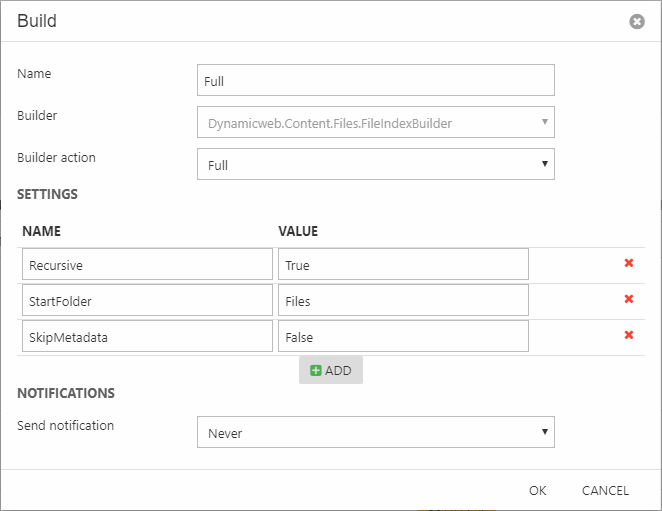The height and width of the screenshot is (511, 662).
Task: Open the Builder action dropdown
Action: point(375,164)
